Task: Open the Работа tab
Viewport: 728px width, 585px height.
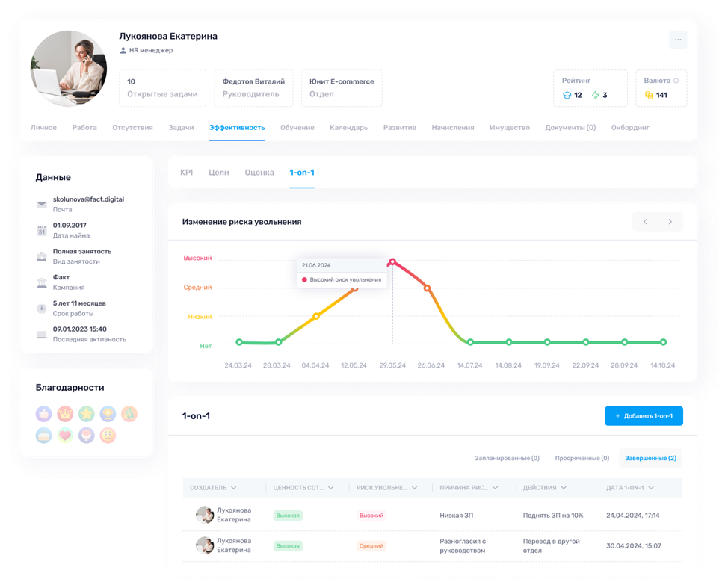Action: (84, 128)
